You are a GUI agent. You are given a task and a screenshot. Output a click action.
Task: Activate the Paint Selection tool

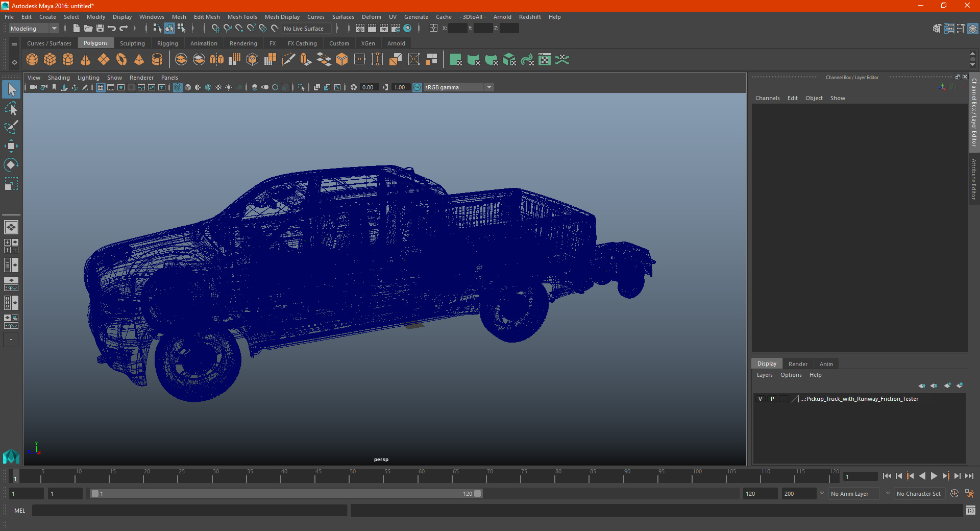pyautogui.click(x=11, y=127)
